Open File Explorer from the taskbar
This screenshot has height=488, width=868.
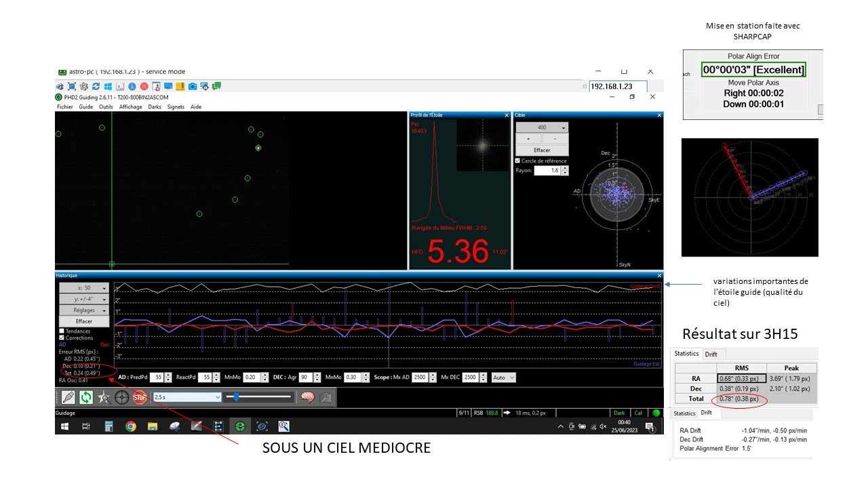(153, 426)
